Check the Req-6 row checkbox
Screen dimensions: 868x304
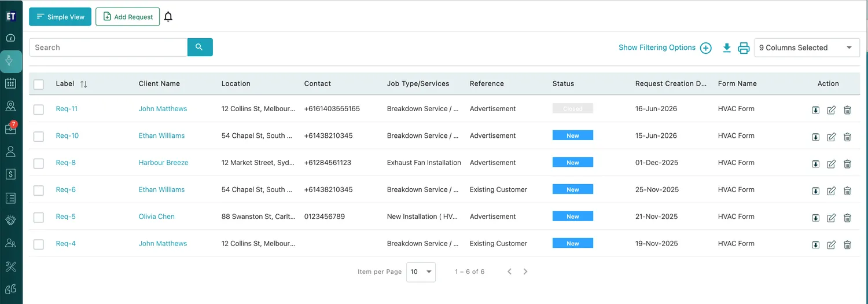[x=39, y=191]
